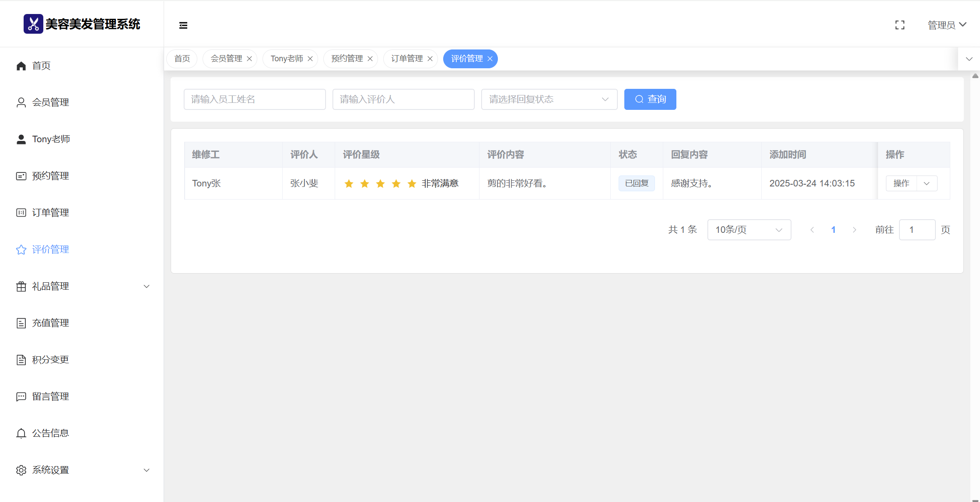
Task: Switch to the Tony老师 tab
Action: click(287, 59)
